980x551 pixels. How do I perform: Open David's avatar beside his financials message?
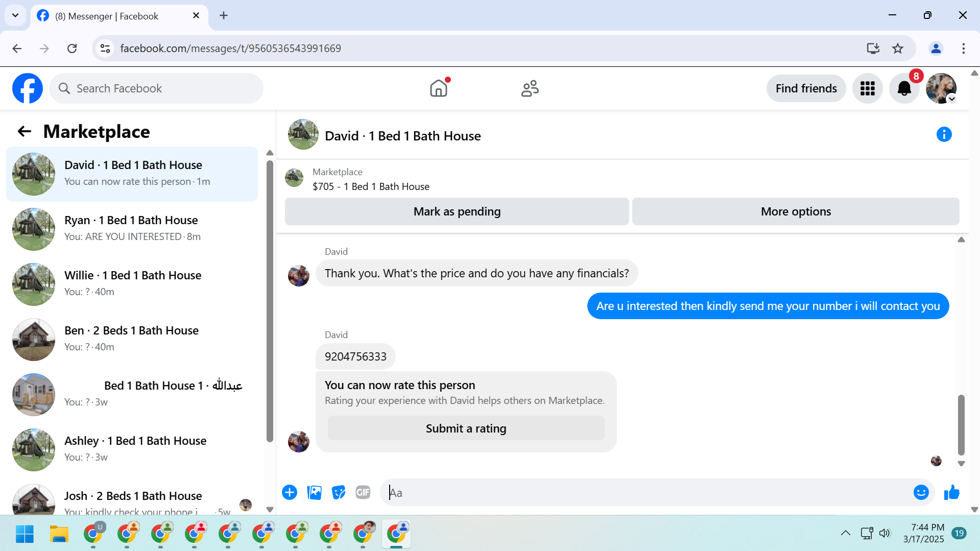[299, 276]
